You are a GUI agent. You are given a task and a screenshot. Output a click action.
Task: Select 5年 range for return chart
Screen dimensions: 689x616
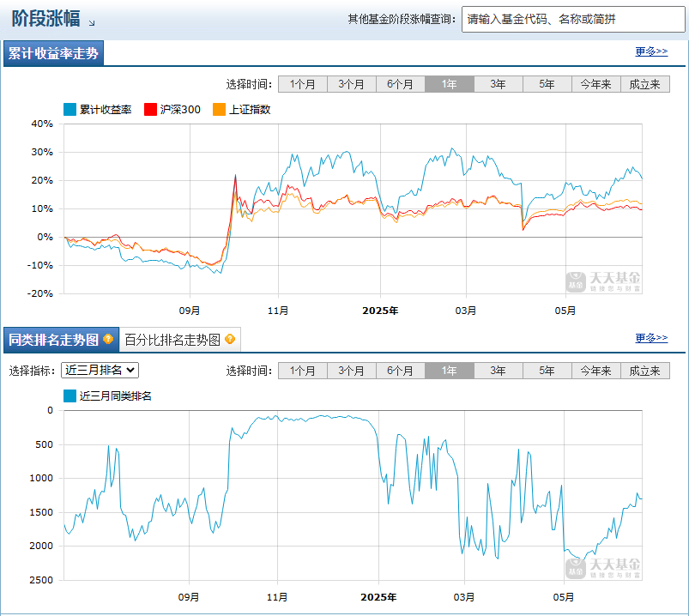[x=547, y=84]
